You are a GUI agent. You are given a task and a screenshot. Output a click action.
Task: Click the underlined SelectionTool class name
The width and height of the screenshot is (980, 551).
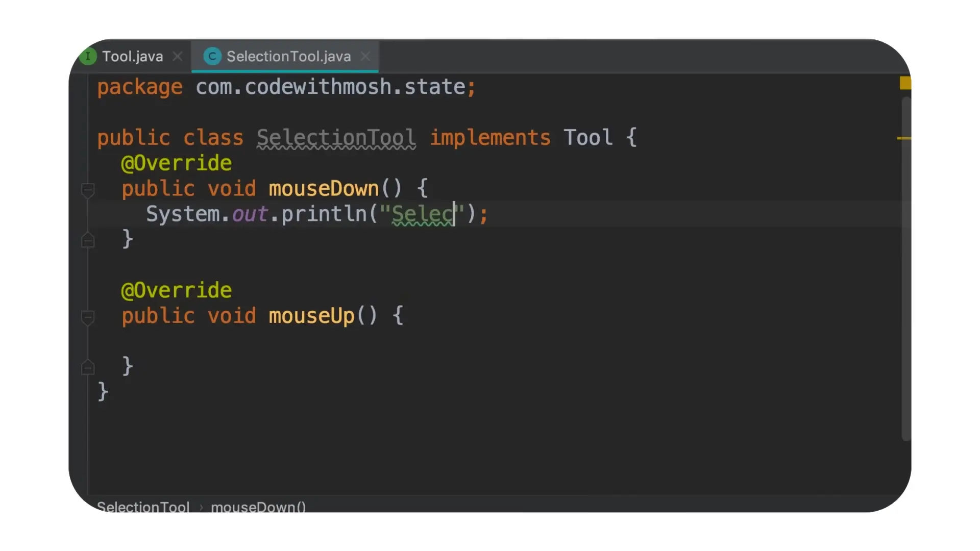click(x=336, y=138)
